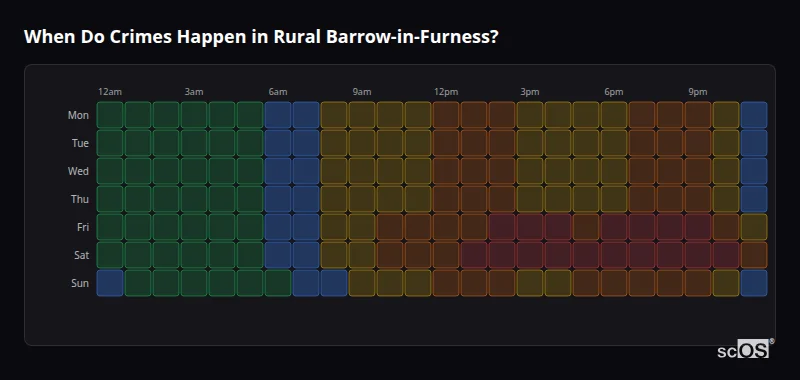
Task: Click the '6pm' column label
Action: click(614, 92)
